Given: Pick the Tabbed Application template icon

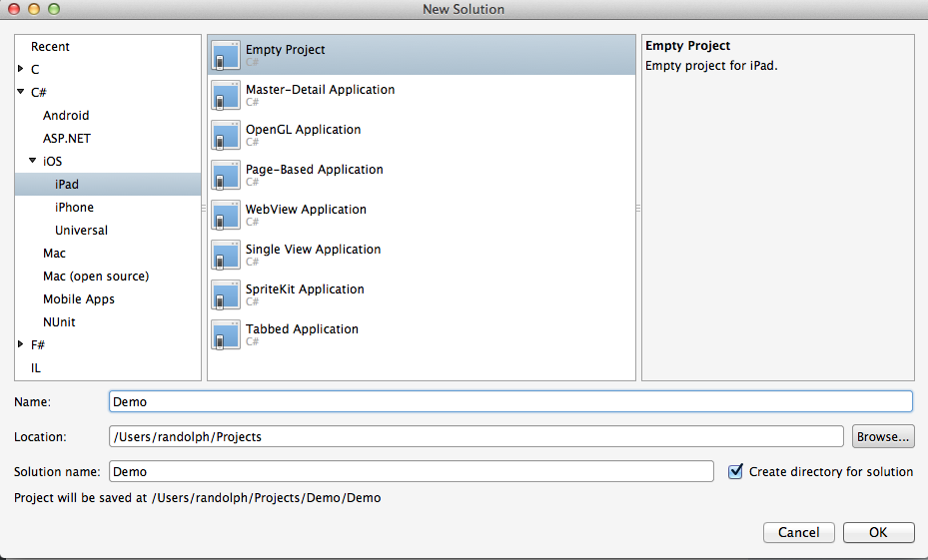Looking at the screenshot, I should pyautogui.click(x=226, y=334).
